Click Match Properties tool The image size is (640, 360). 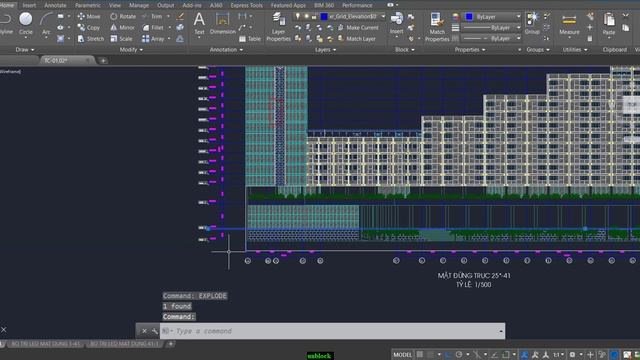(437, 27)
